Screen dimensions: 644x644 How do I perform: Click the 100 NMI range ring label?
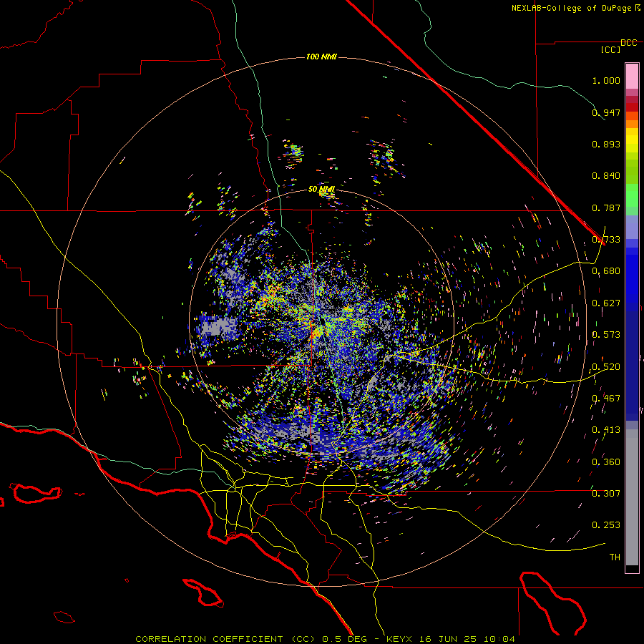(x=321, y=57)
